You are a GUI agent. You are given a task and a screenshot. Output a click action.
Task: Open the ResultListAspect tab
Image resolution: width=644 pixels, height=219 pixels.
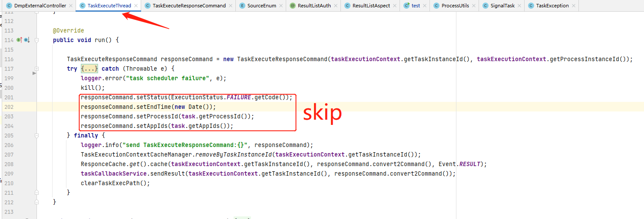tap(371, 6)
